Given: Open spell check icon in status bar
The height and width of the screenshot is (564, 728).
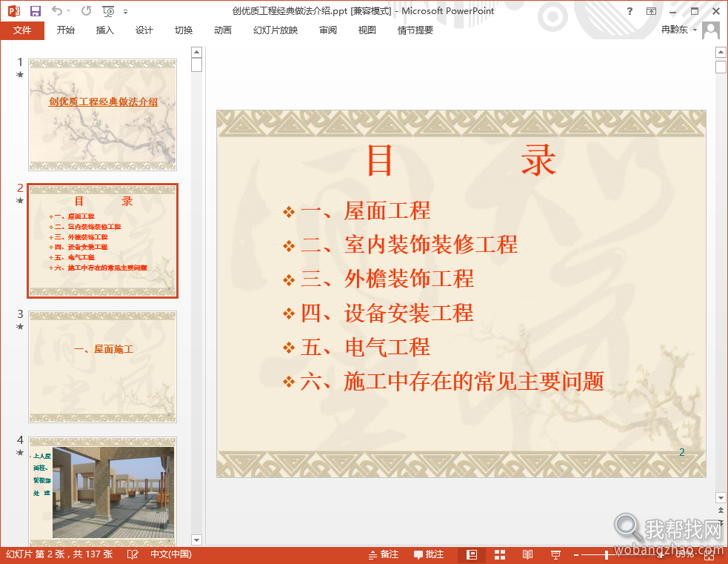Looking at the screenshot, I should [x=133, y=554].
